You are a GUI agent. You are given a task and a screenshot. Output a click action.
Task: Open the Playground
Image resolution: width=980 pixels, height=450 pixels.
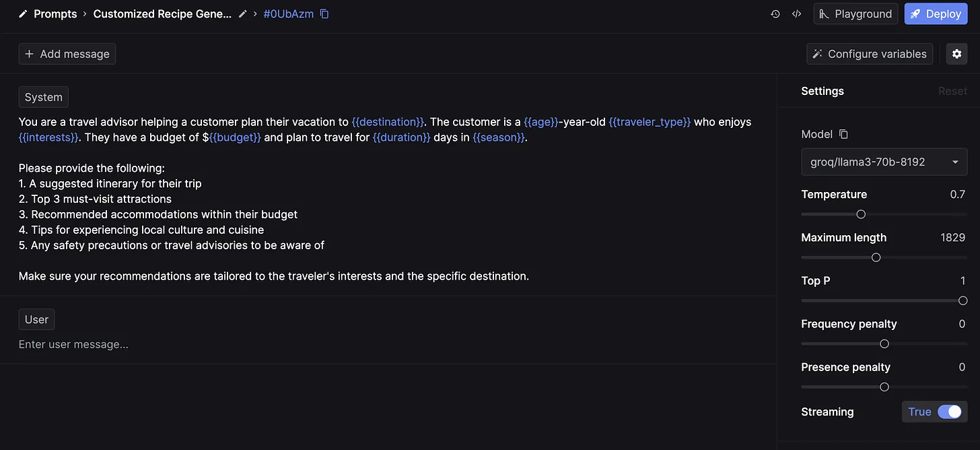point(855,13)
